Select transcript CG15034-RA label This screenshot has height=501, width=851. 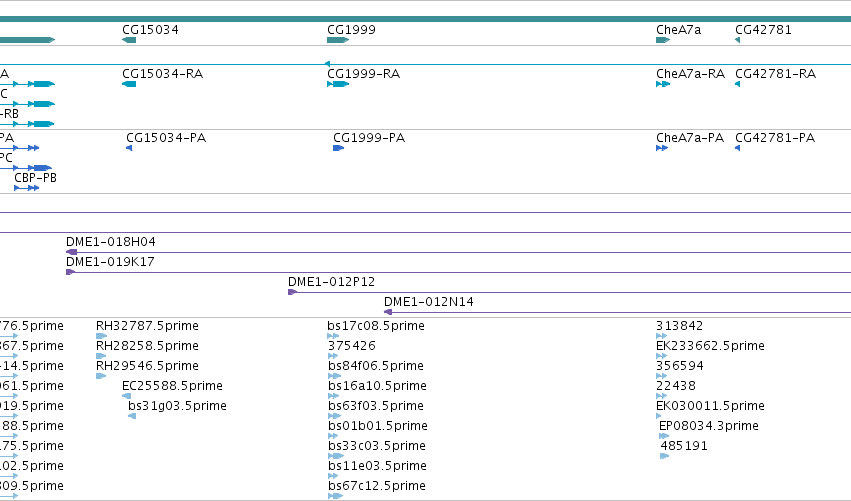coord(163,74)
